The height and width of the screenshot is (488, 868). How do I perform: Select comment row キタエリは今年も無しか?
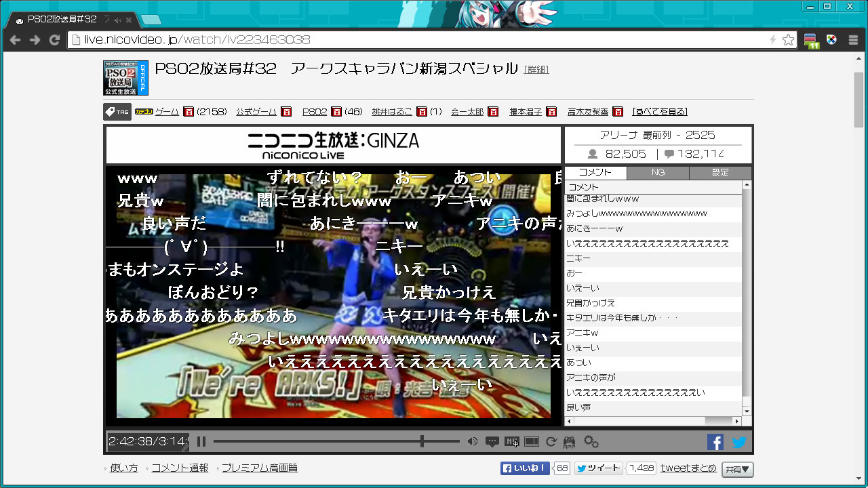point(654,318)
